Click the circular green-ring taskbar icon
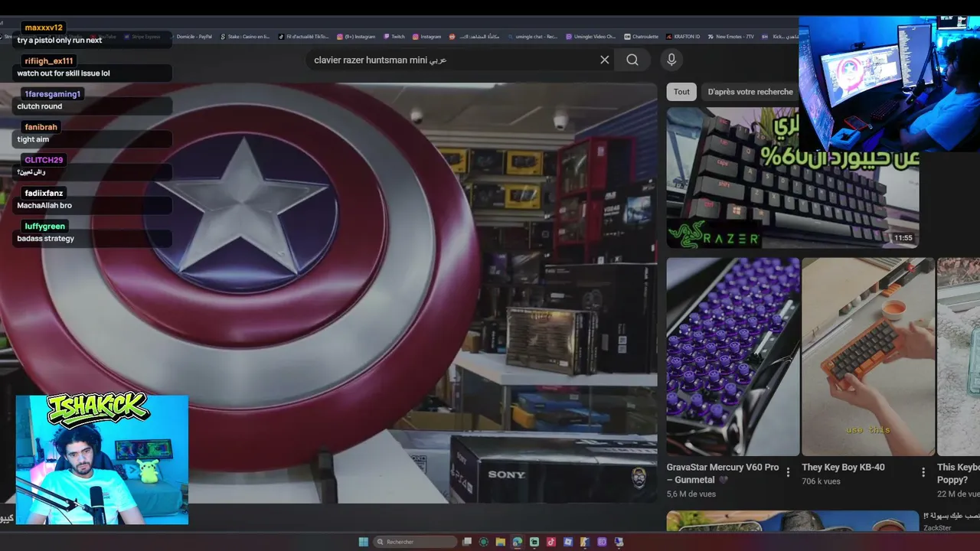This screenshot has height=551, width=980. 484,542
